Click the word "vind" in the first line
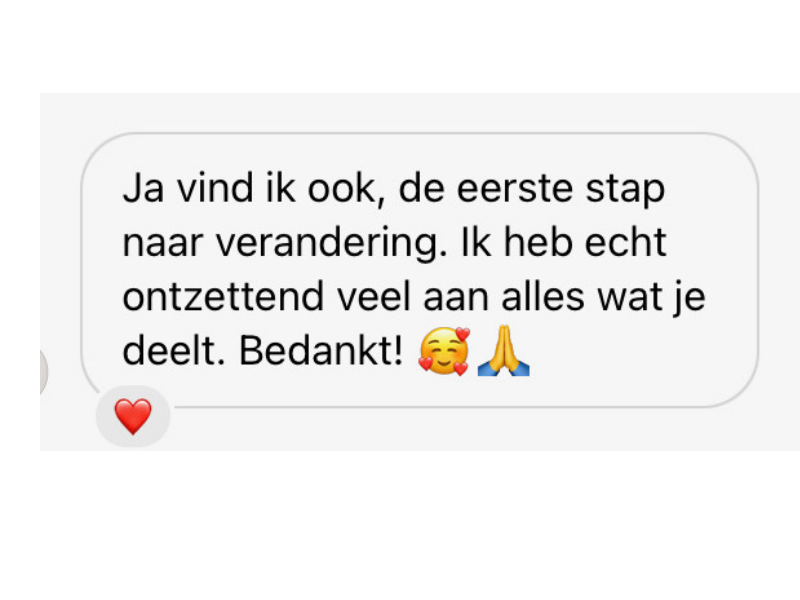 [x=215, y=189]
